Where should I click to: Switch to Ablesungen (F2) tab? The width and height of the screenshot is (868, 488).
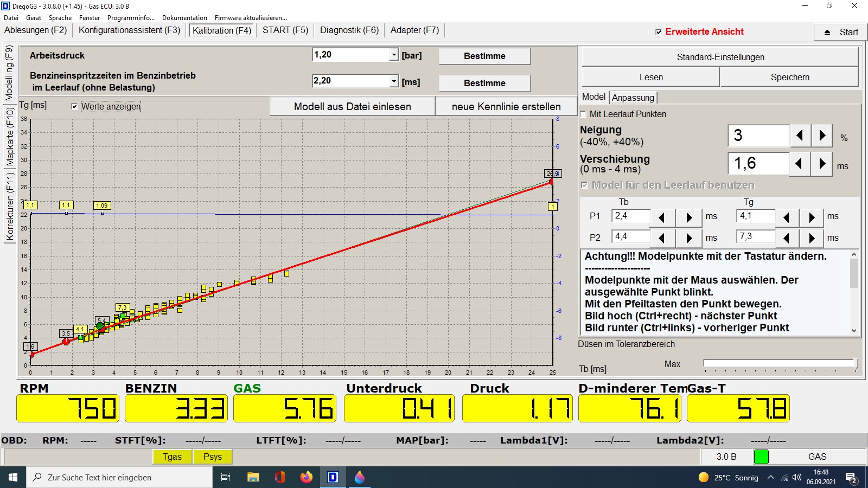[x=36, y=30]
